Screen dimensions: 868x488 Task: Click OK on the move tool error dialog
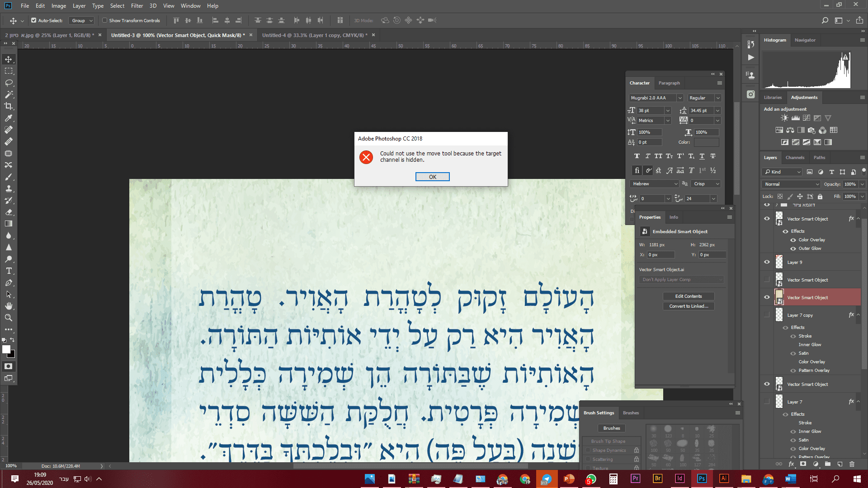pos(432,177)
